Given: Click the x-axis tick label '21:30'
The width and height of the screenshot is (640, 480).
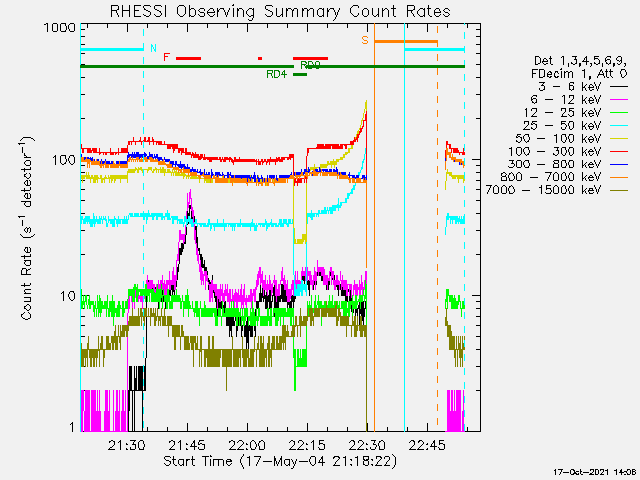Looking at the screenshot, I should (x=127, y=445).
